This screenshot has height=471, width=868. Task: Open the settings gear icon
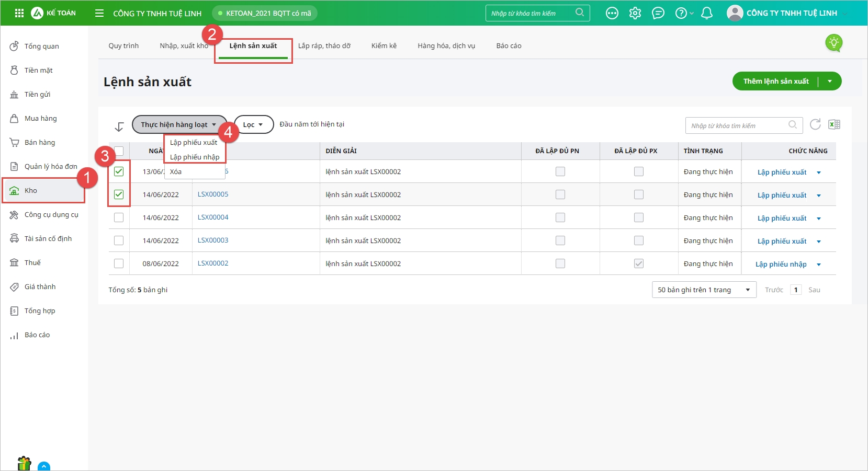coord(635,13)
